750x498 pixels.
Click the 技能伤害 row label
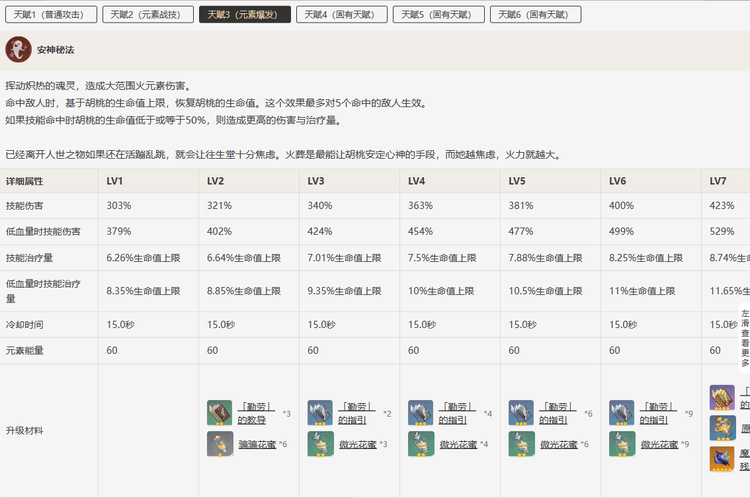tap(24, 206)
